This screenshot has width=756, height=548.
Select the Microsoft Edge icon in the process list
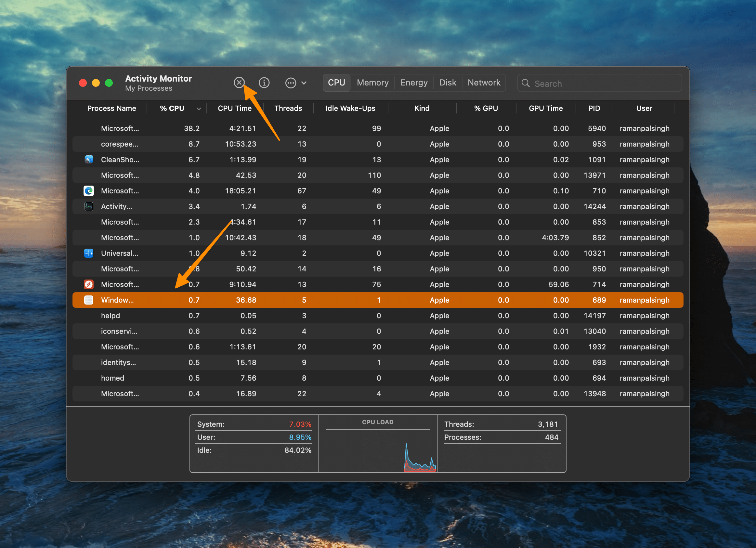pyautogui.click(x=89, y=191)
